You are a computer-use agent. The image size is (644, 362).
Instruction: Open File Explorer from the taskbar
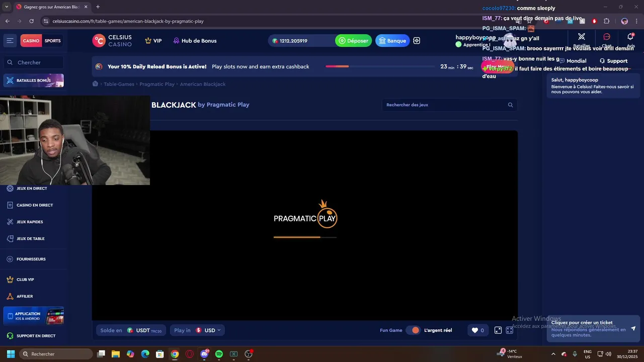coord(115,354)
